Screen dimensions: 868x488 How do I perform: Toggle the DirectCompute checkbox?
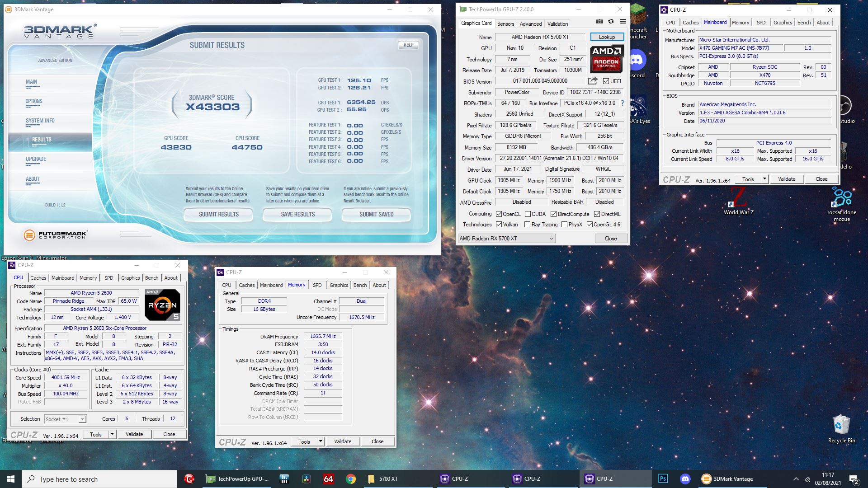click(x=553, y=214)
